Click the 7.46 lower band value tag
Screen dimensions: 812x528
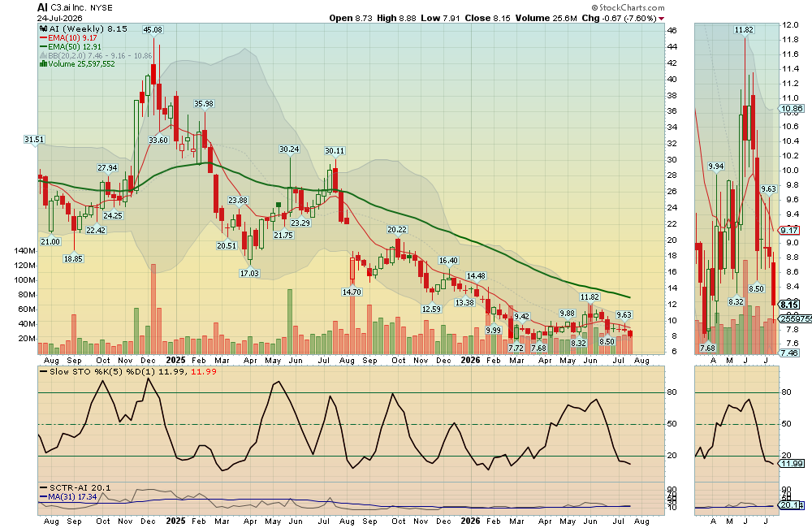[x=789, y=353]
